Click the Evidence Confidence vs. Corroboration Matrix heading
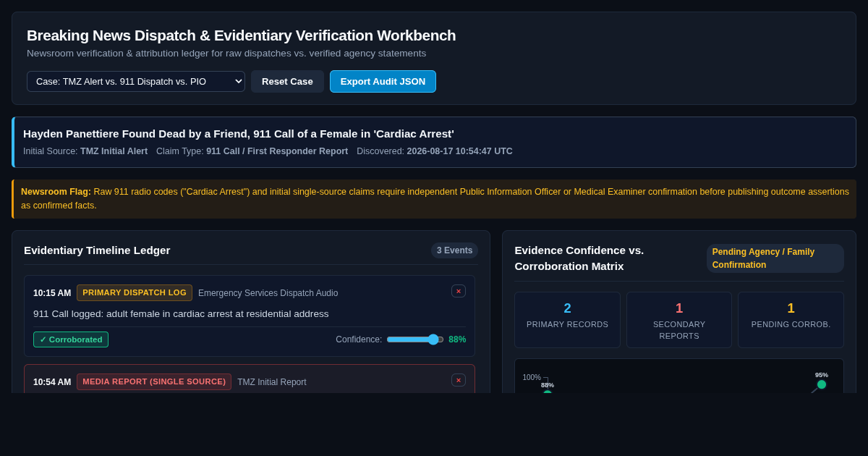 tap(579, 258)
